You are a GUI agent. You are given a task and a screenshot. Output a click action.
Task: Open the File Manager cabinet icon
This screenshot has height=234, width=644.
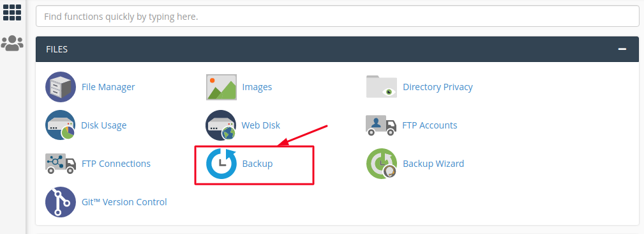point(61,87)
